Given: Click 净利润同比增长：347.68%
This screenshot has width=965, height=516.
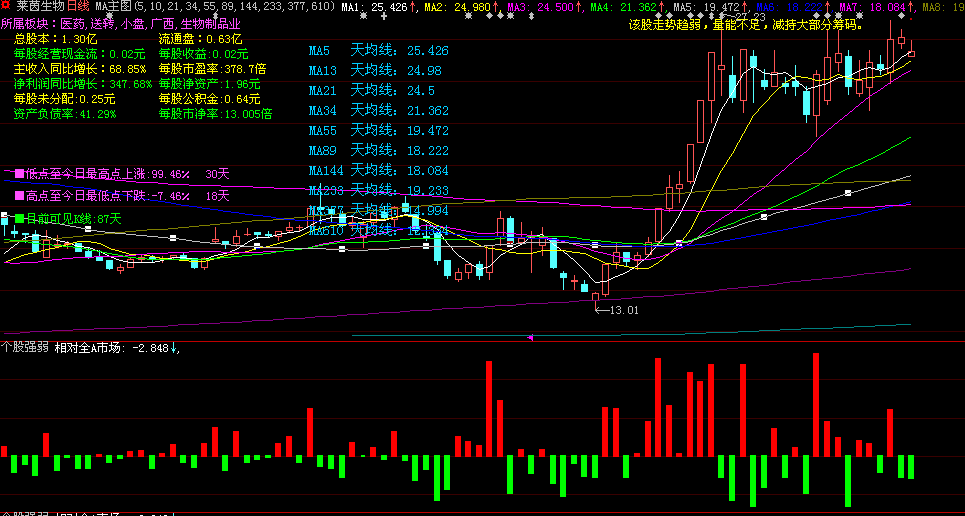Looking at the screenshot, I should (x=83, y=84).
